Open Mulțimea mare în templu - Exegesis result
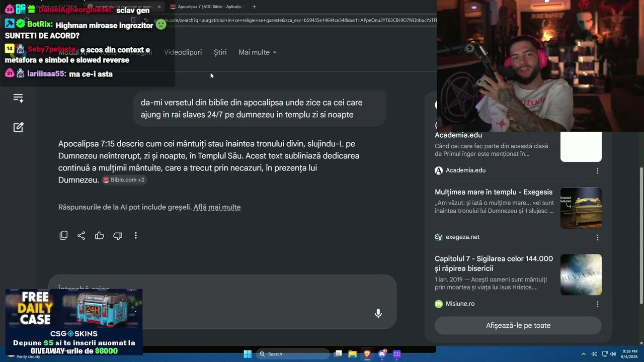644x362 pixels. click(494, 192)
